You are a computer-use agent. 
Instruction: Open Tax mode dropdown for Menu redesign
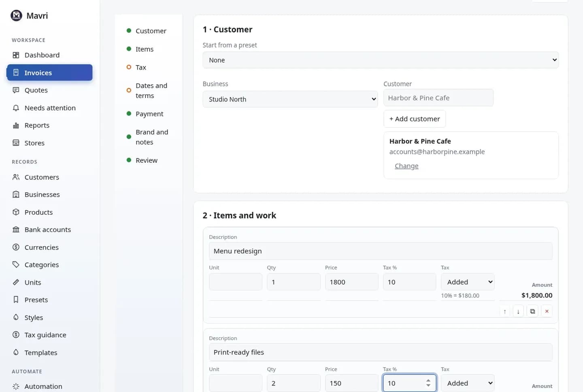(468, 282)
